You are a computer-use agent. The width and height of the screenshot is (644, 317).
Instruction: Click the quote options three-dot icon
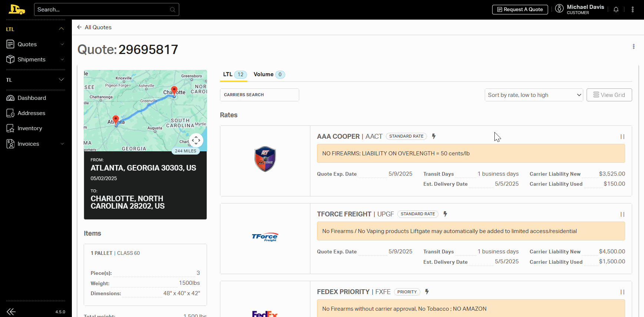pyautogui.click(x=634, y=47)
